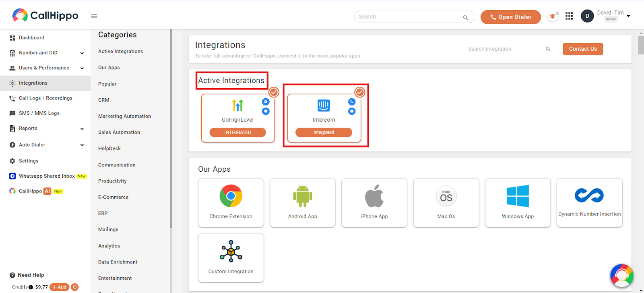Open the iPhone App card

point(374,203)
